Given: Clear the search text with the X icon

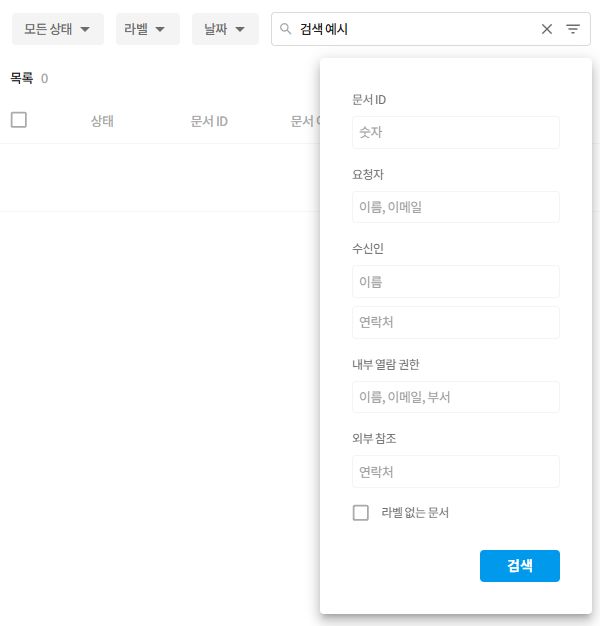Looking at the screenshot, I should [x=547, y=29].
